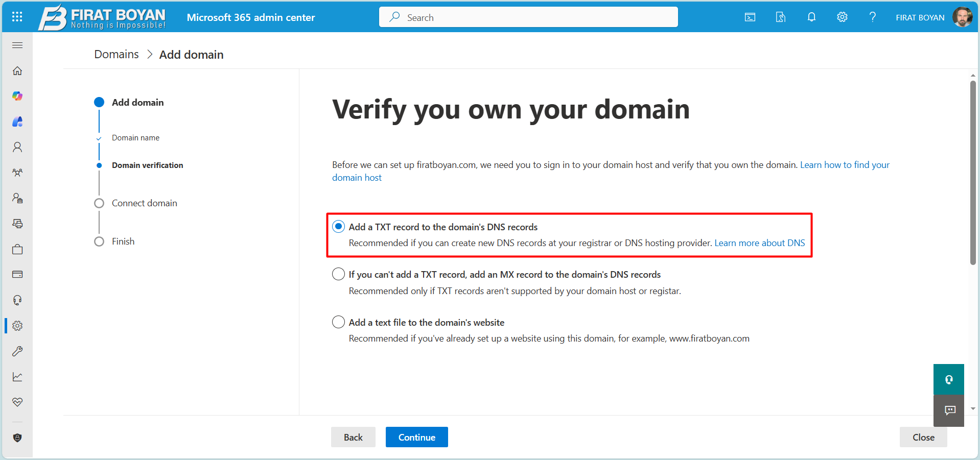Viewport: 980px width, 460px height.
Task: Open Copilot from the left sidebar
Action: pyautogui.click(x=17, y=96)
